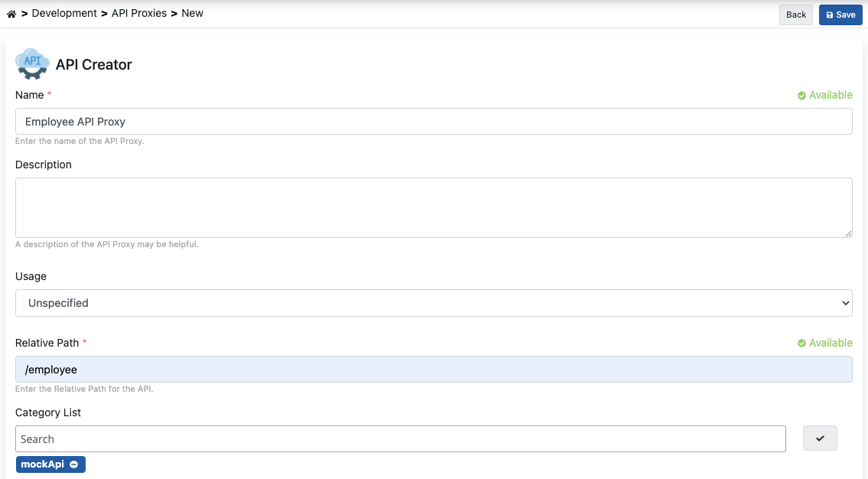Remove mockApi category using its minus icon

76,464
